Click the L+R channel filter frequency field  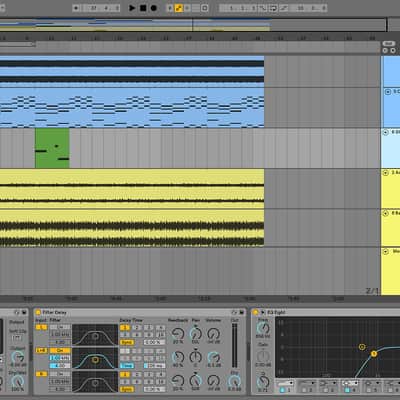[60, 358]
